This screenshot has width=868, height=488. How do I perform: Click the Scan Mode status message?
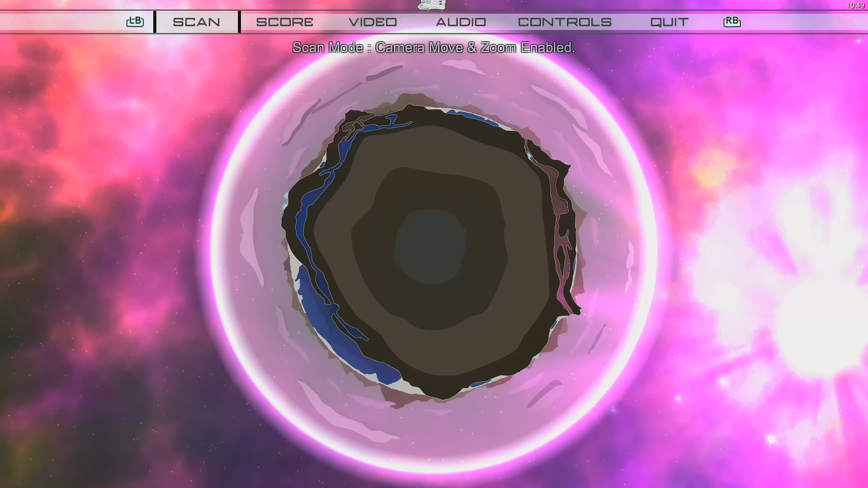(x=434, y=47)
